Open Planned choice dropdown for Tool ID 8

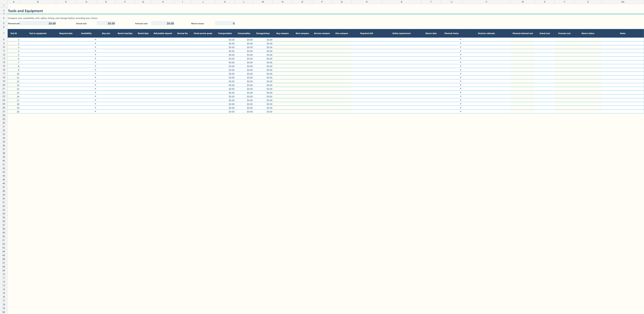coord(460,66)
